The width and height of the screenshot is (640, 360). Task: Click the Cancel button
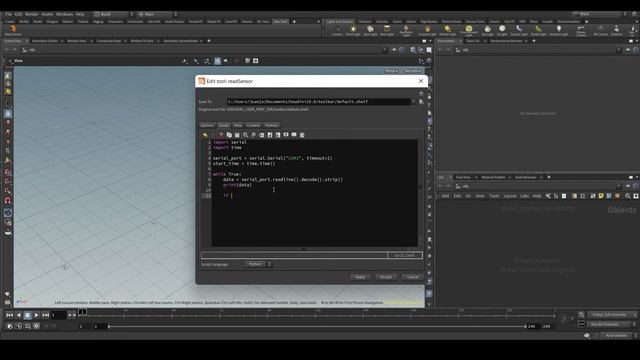tap(412, 277)
